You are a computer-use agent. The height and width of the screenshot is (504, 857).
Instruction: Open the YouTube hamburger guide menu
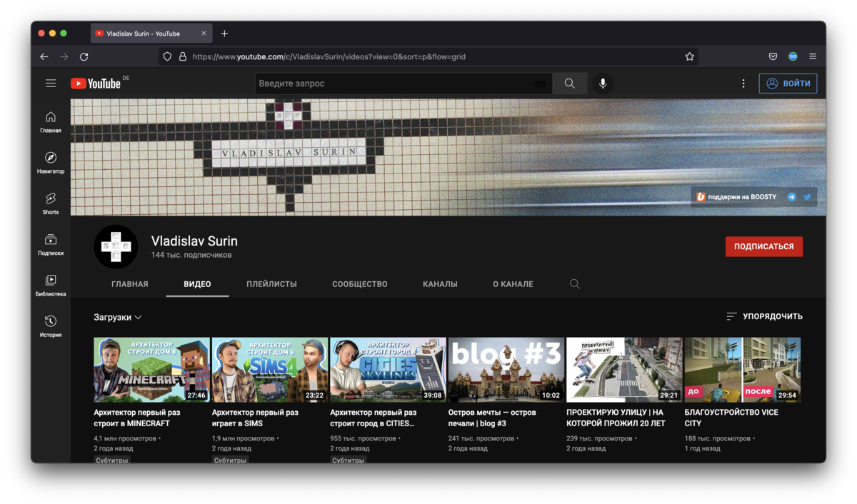(x=51, y=84)
